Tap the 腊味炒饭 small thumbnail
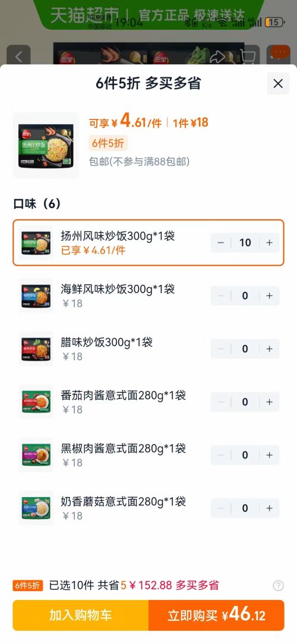Viewport: 297px width, 644px height. [x=36, y=348]
